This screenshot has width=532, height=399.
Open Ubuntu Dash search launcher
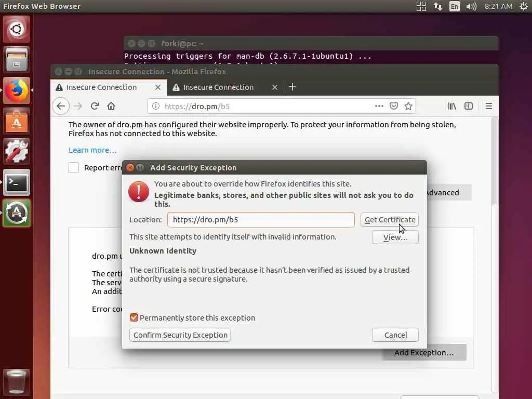pos(16,29)
